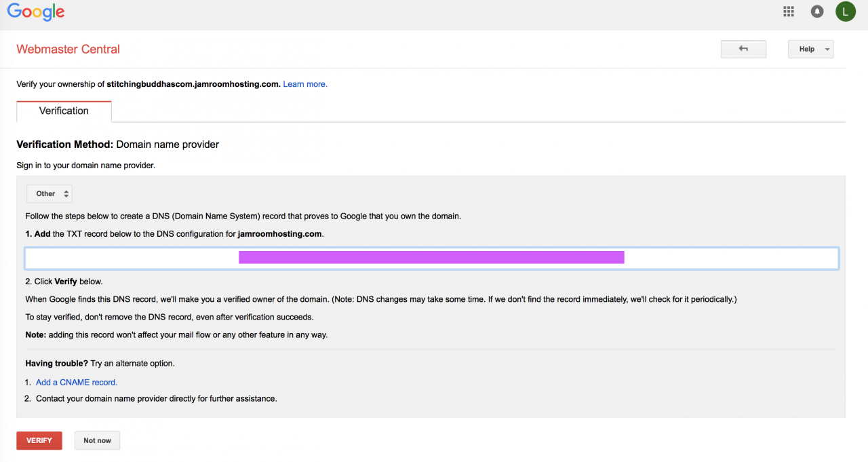Follow the Learn more link
This screenshot has height=462, width=868.
tap(305, 84)
